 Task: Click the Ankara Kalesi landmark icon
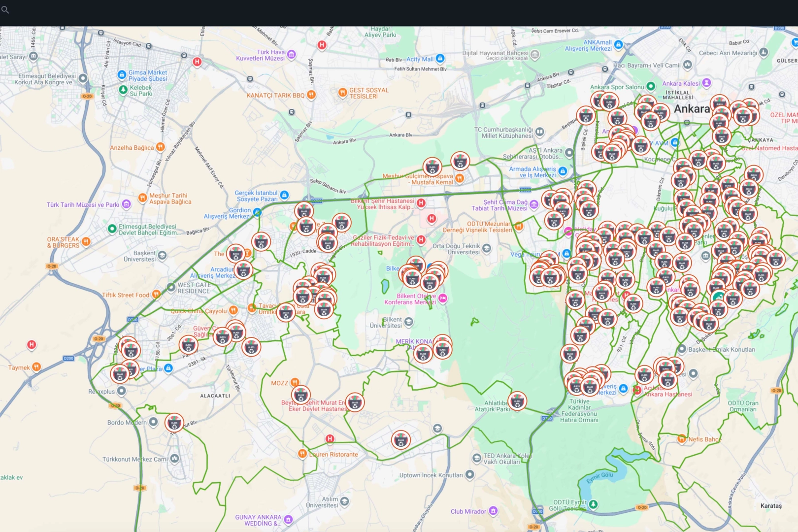(706, 83)
